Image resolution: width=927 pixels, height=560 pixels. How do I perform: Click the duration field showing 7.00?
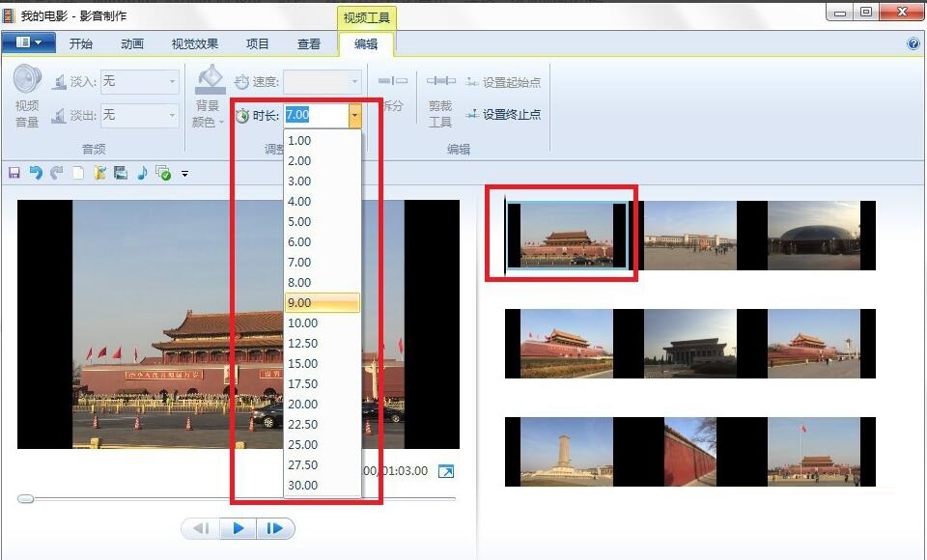tap(317, 115)
